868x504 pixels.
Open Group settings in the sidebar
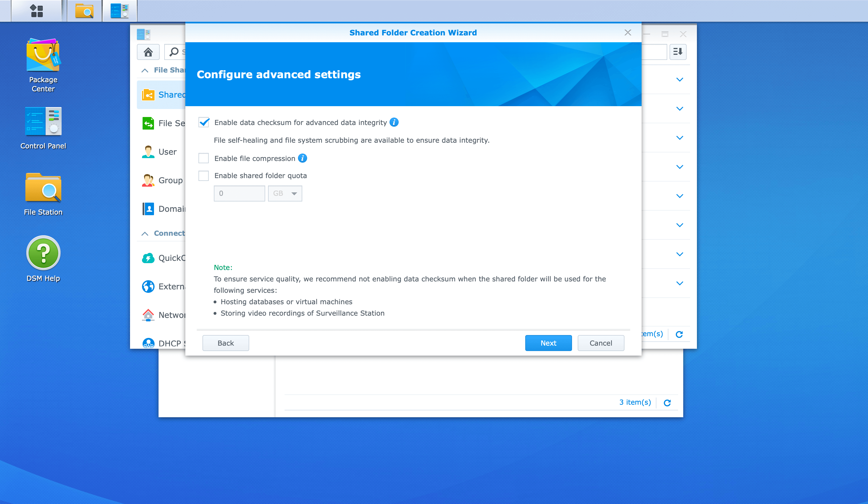point(161,180)
